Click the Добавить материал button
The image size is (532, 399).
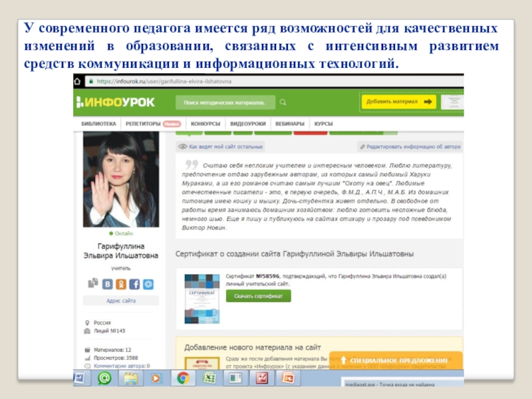click(x=399, y=102)
